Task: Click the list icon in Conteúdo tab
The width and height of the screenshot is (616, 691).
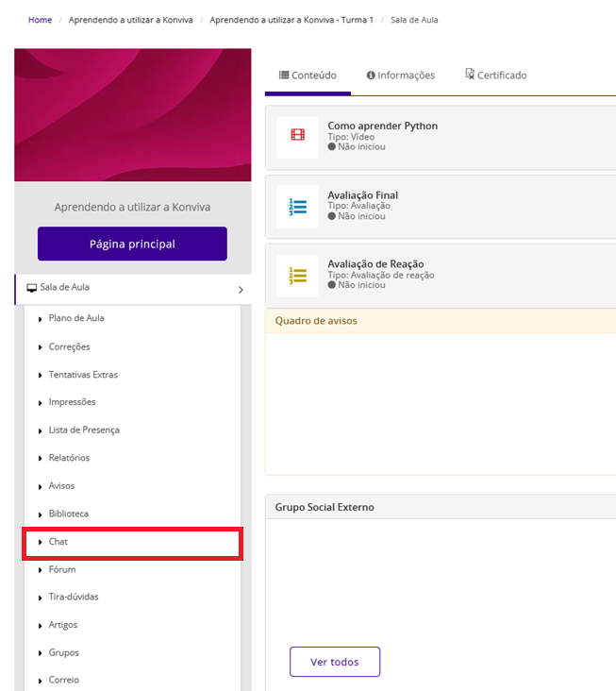Action: [x=284, y=75]
